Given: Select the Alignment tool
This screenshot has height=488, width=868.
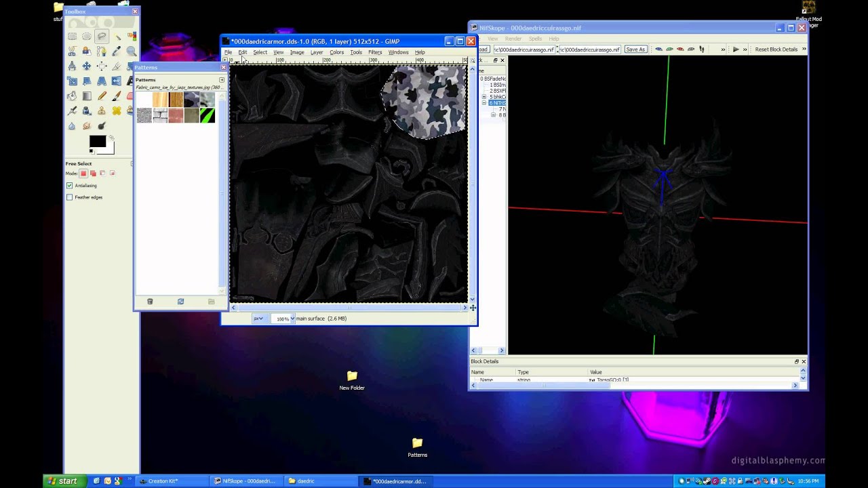Looking at the screenshot, I should 102,66.
